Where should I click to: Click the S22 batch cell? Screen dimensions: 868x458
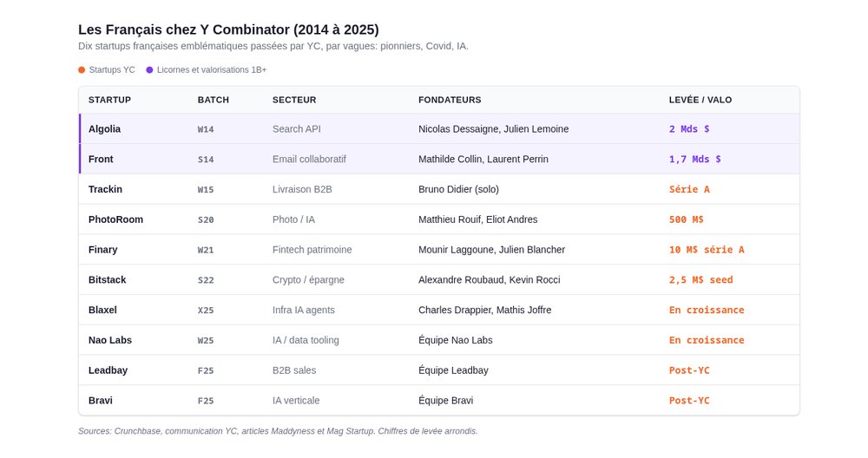click(x=206, y=280)
